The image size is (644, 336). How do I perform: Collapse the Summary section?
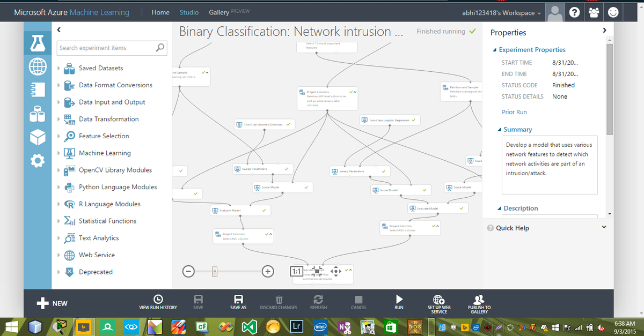499,130
